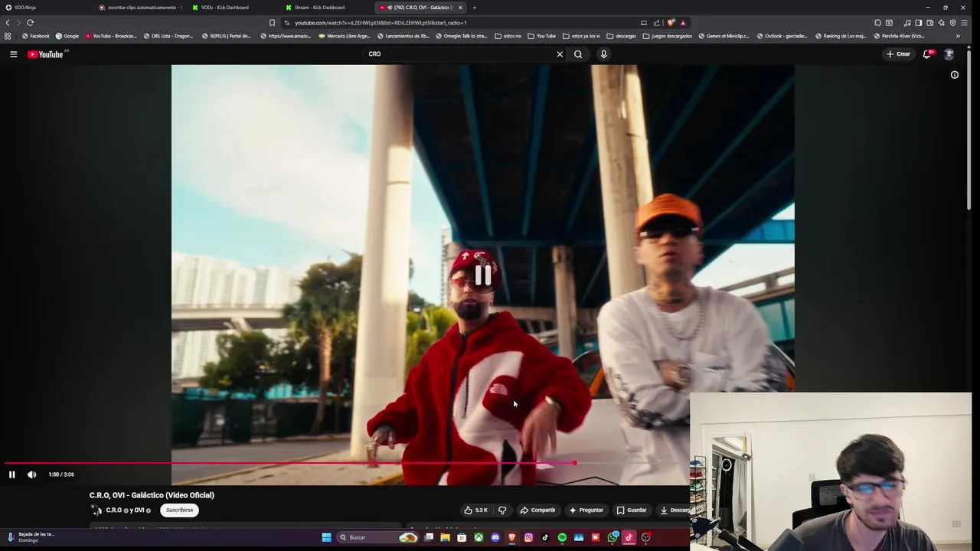Open the Compartir share dialog
The width and height of the screenshot is (980, 551).
pyautogui.click(x=537, y=510)
